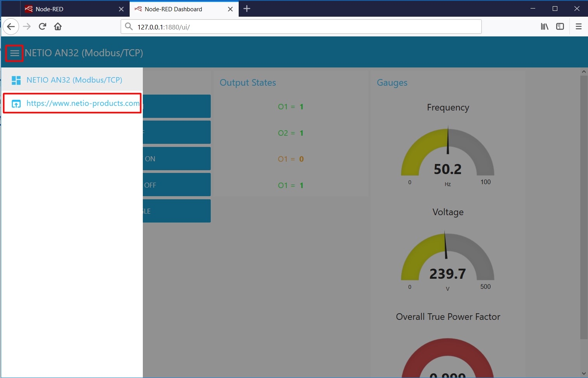Close the Node-RED Dashboard tab
The width and height of the screenshot is (588, 378).
point(230,9)
